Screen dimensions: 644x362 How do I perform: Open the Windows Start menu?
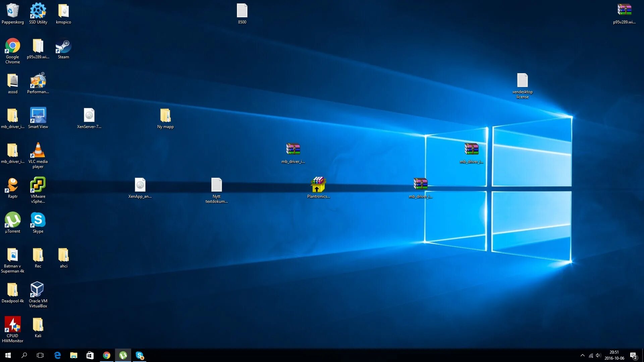[x=8, y=355]
